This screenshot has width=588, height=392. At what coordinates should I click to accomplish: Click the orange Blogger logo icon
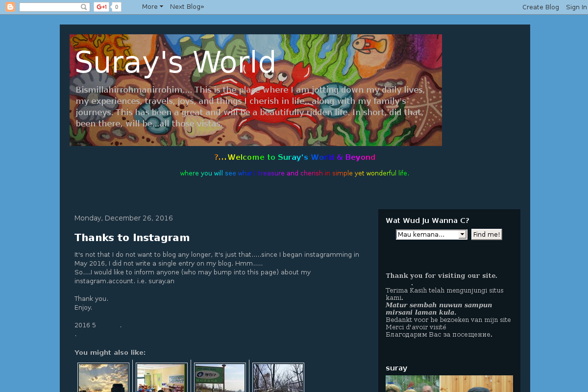point(11,7)
